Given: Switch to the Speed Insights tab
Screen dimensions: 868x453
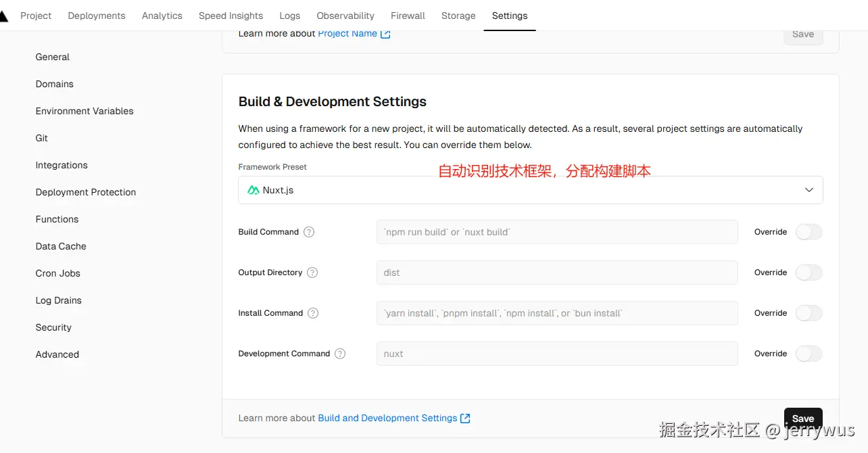Looking at the screenshot, I should (x=231, y=16).
